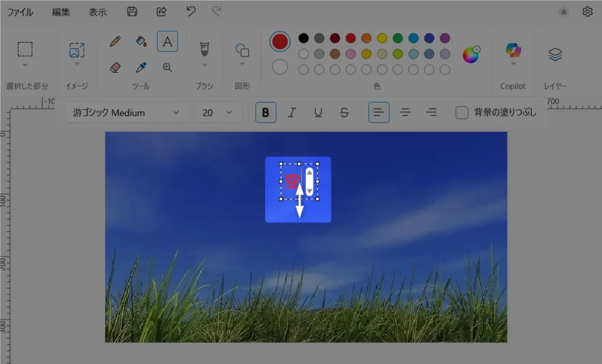This screenshot has width=602, height=364.
Task: Expand the shapes chevron
Action: coord(242,63)
